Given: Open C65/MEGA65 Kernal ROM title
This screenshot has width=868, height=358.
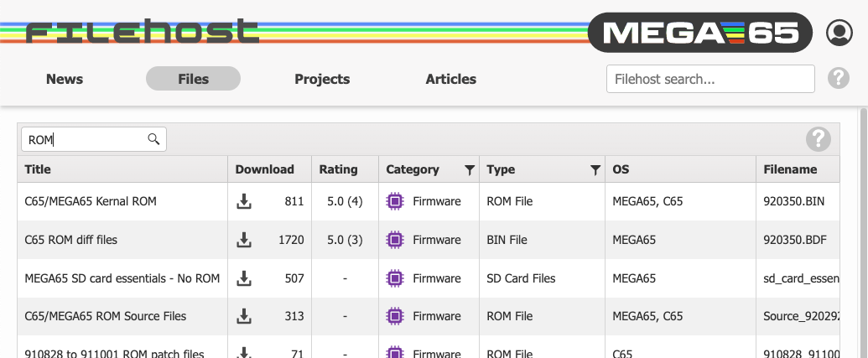Looking at the screenshot, I should (91, 201).
